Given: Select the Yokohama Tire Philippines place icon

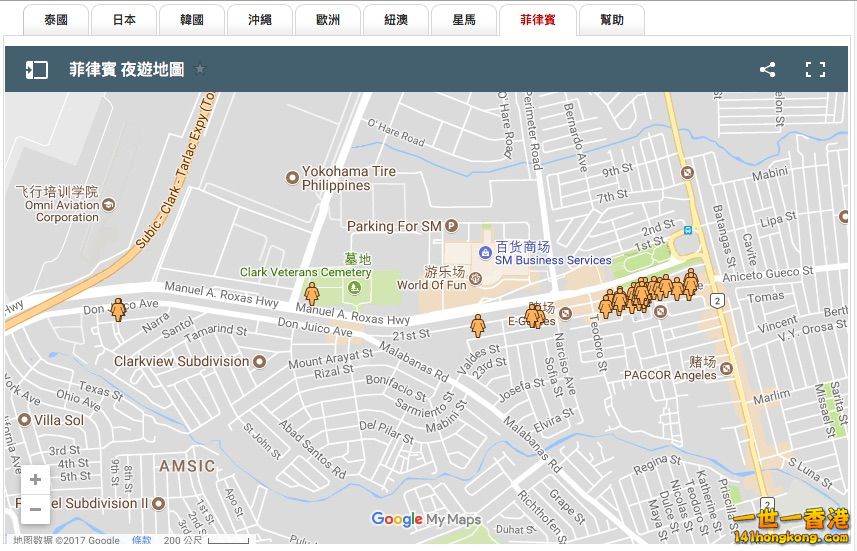Looking at the screenshot, I should [x=292, y=178].
